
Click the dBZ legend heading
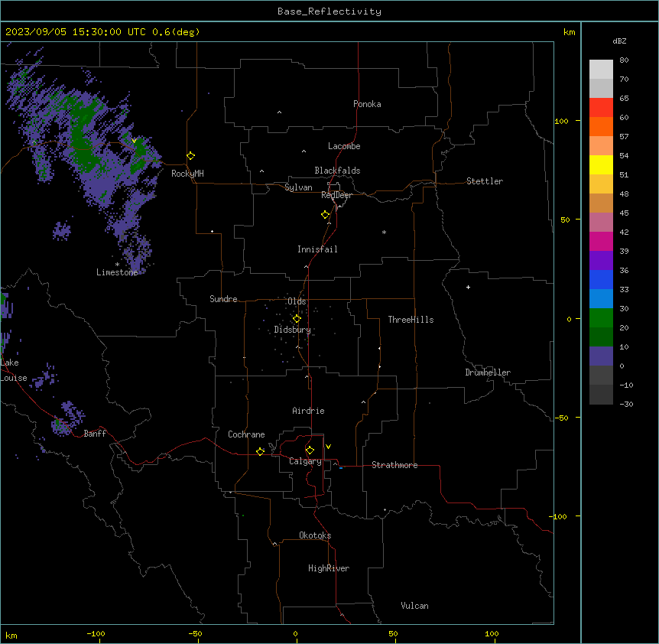click(619, 41)
